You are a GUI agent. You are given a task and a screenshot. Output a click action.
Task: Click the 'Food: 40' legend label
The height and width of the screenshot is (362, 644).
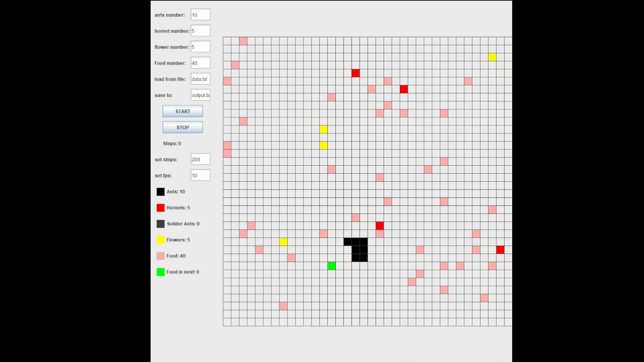click(x=176, y=256)
